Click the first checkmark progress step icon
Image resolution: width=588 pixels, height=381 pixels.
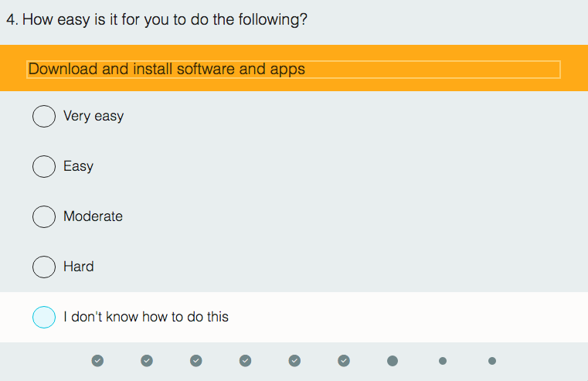click(x=97, y=360)
